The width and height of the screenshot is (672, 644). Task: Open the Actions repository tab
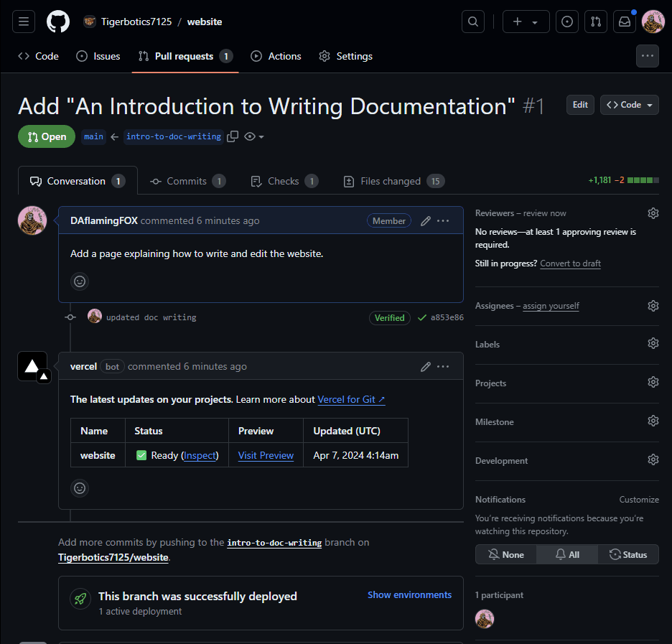point(276,56)
